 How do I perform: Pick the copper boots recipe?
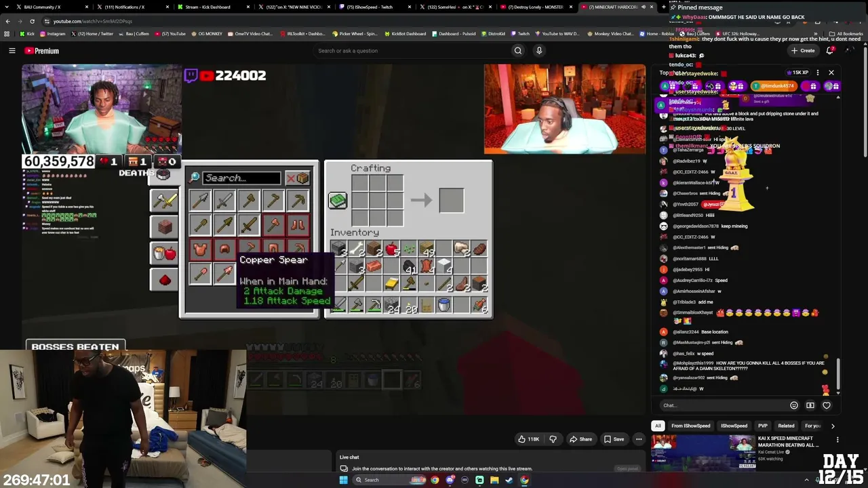point(298,224)
